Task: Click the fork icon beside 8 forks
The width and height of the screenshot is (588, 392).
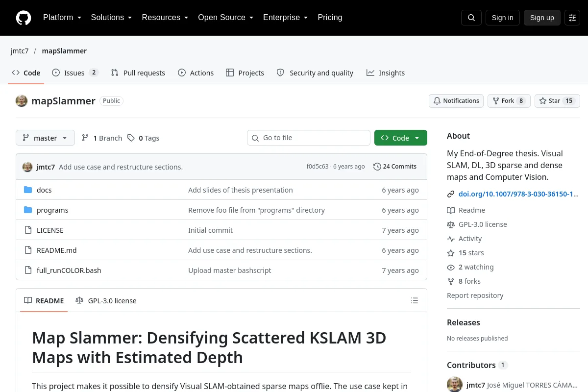Action: 451,281
